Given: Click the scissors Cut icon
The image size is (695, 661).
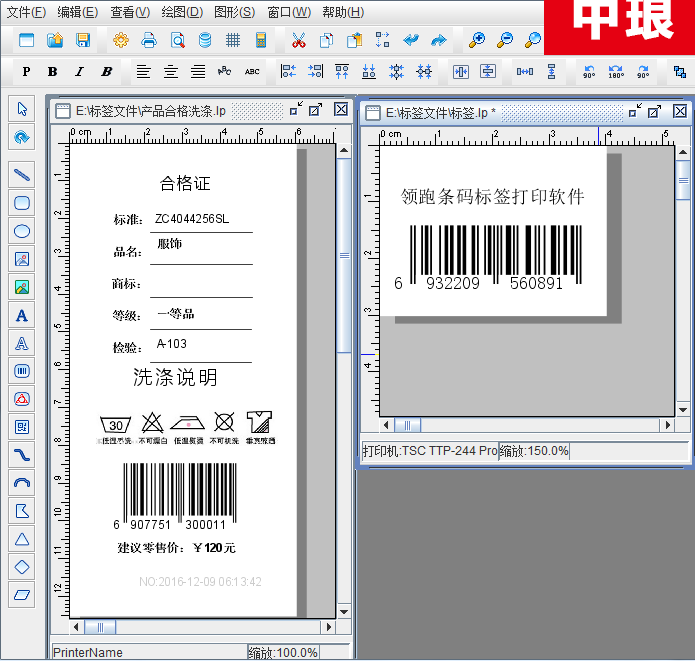Looking at the screenshot, I should 298,40.
